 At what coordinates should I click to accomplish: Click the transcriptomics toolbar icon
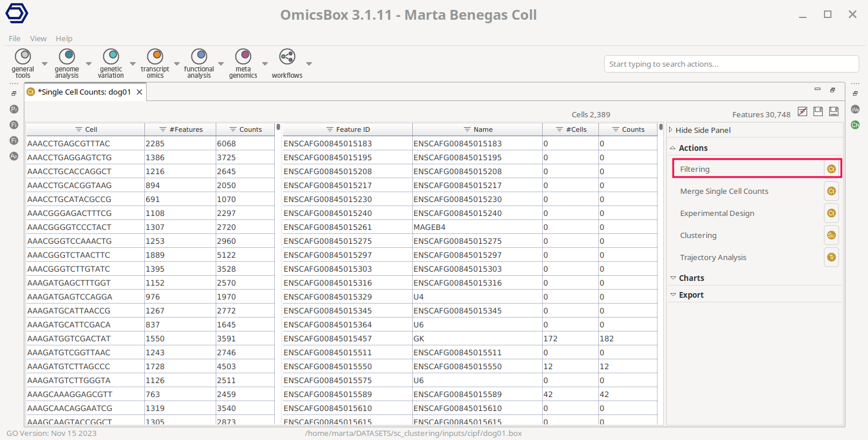pos(155,57)
